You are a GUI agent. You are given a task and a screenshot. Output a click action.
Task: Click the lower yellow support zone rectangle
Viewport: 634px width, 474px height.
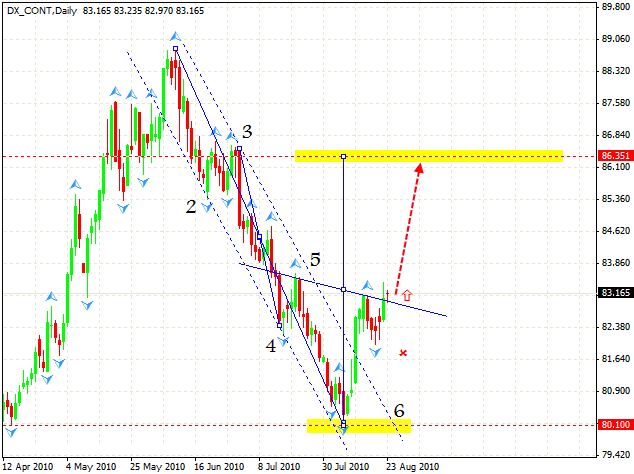[x=359, y=426]
